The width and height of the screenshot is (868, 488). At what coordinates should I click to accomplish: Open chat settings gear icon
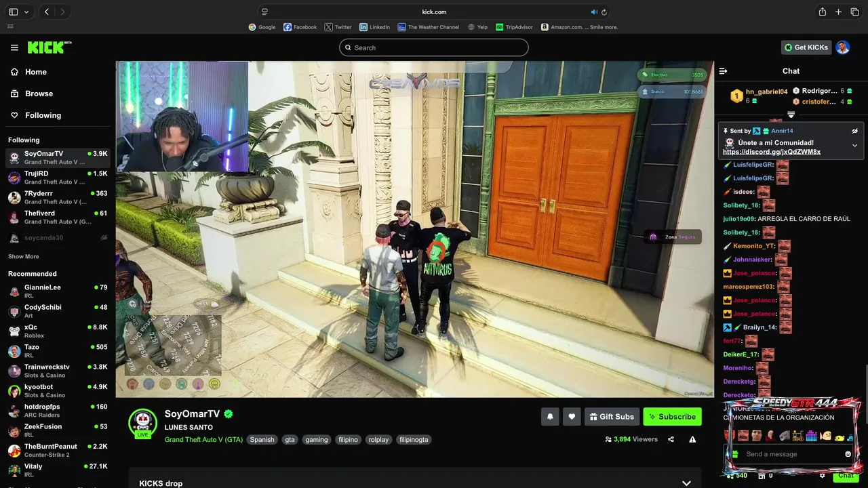click(822, 476)
